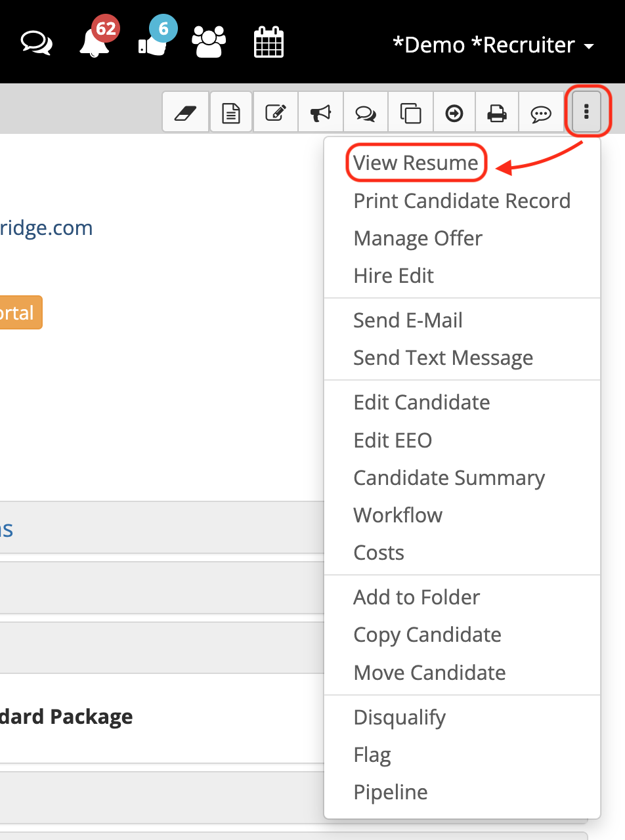Viewport: 625px width, 840px height.
Task: Click the duplicate/copy toolbar icon
Action: [x=410, y=112]
